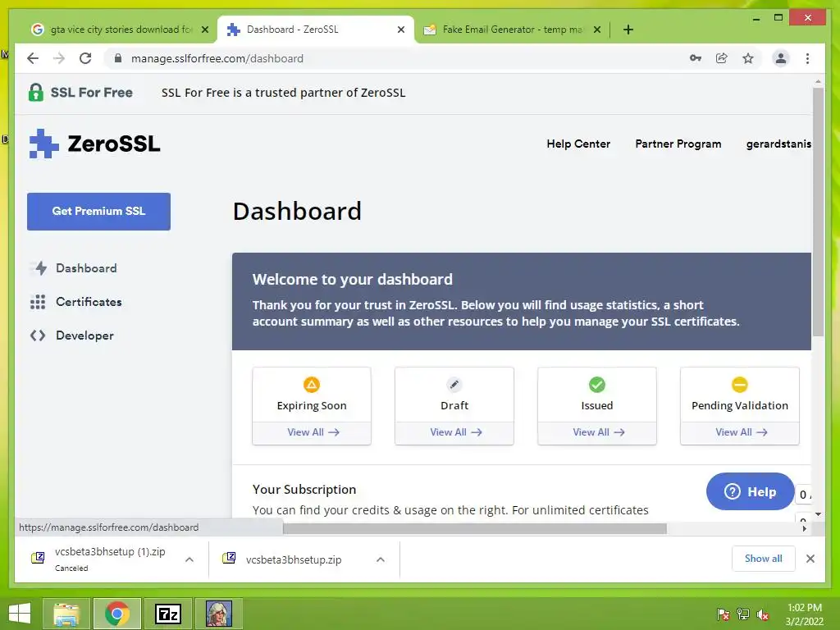Open Chrome from the taskbar

point(117,614)
